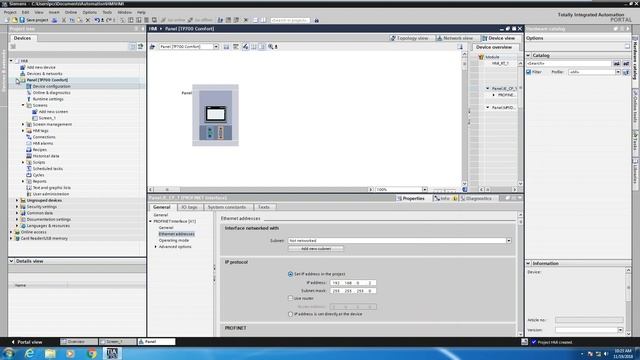Open Text and graphic lists item
This screenshot has width=640, height=360.
(x=51, y=188)
